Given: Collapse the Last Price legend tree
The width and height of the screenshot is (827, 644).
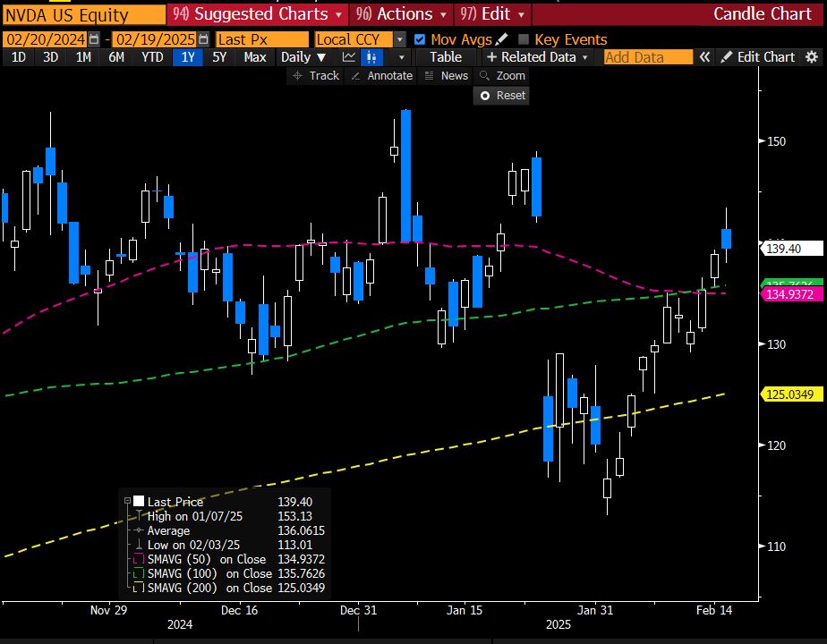Looking at the screenshot, I should (x=127, y=501).
